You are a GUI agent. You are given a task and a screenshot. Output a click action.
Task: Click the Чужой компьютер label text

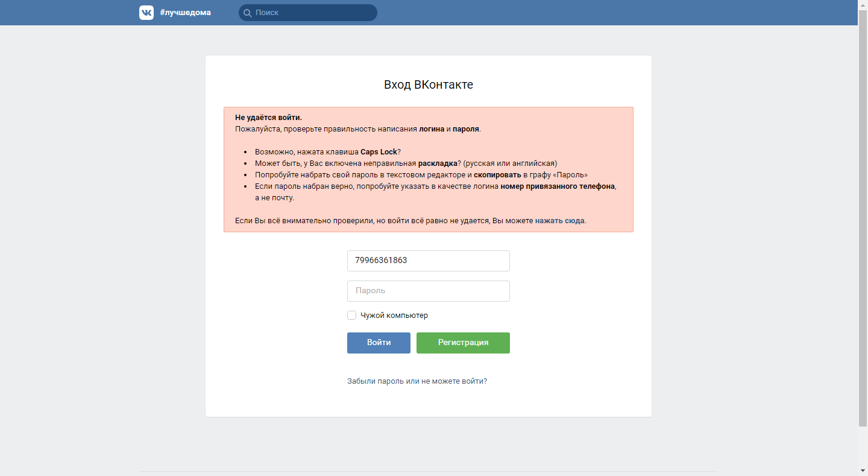click(x=394, y=316)
